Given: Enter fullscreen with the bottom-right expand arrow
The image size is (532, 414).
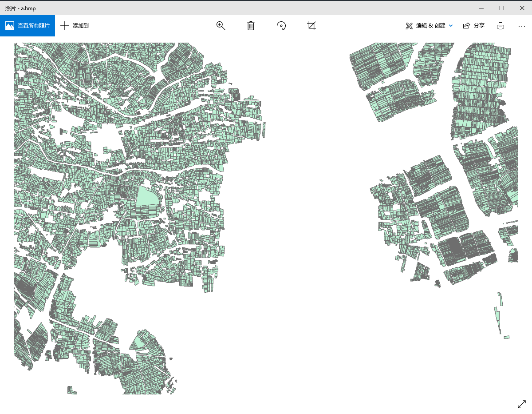Looking at the screenshot, I should (x=522, y=404).
